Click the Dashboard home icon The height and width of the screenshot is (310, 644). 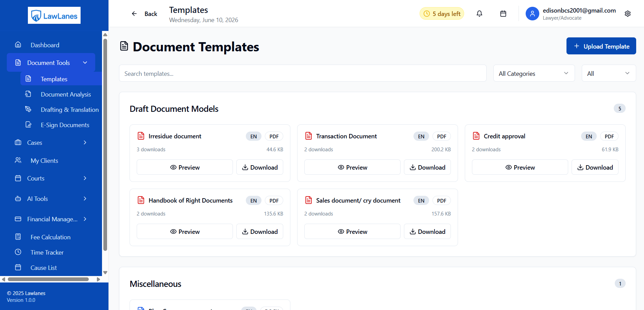pyautogui.click(x=18, y=45)
